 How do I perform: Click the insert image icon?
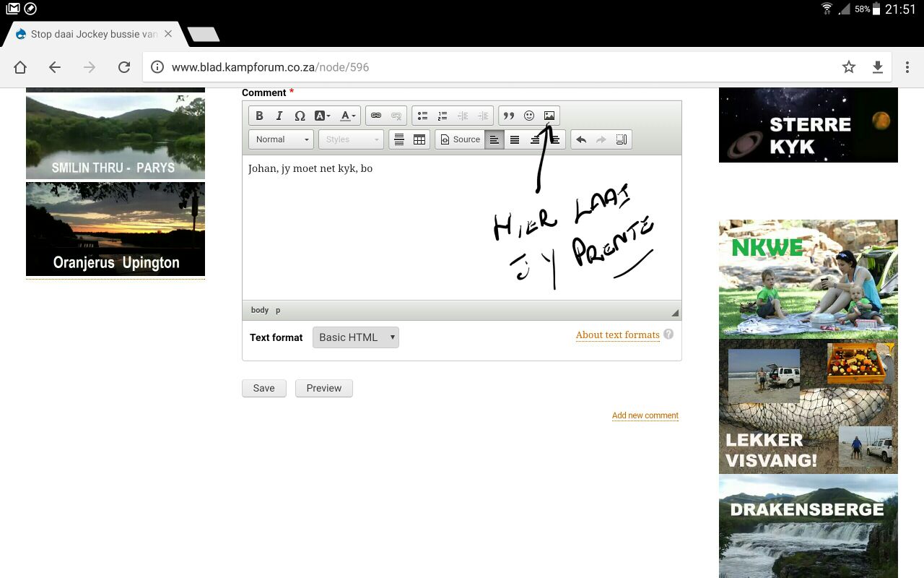pos(549,116)
